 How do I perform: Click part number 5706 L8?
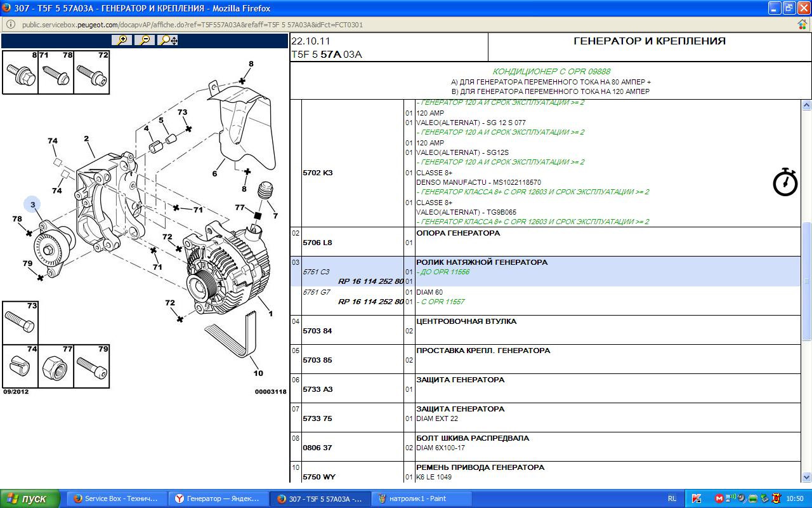point(318,243)
